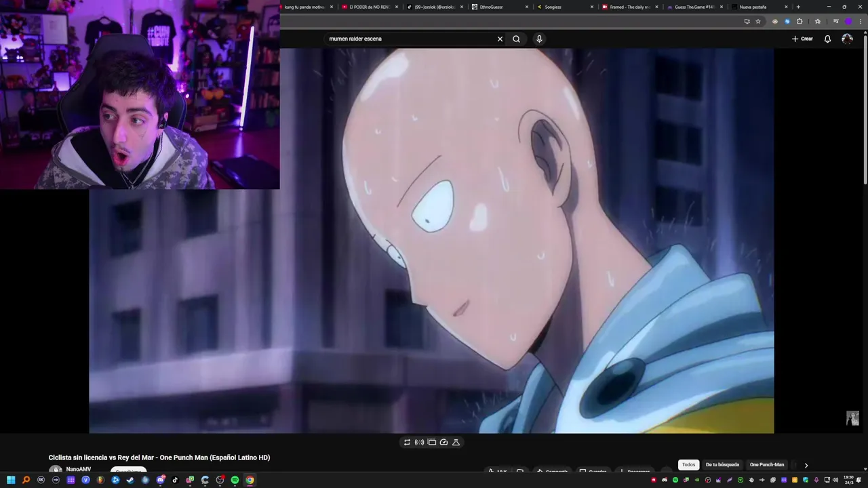This screenshot has width=868, height=488.
Task: Open Windows search from the taskbar
Action: click(26, 480)
